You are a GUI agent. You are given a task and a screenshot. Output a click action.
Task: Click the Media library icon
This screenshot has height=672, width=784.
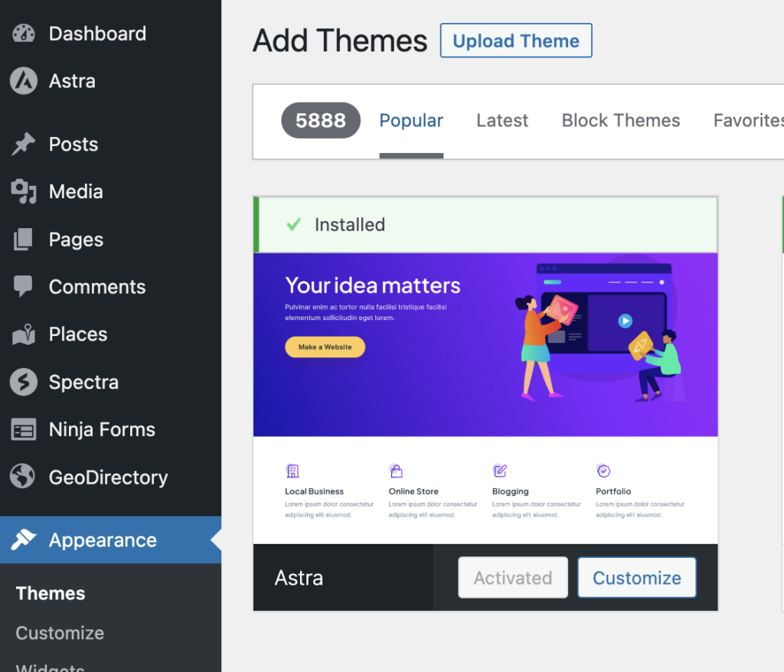[24, 191]
